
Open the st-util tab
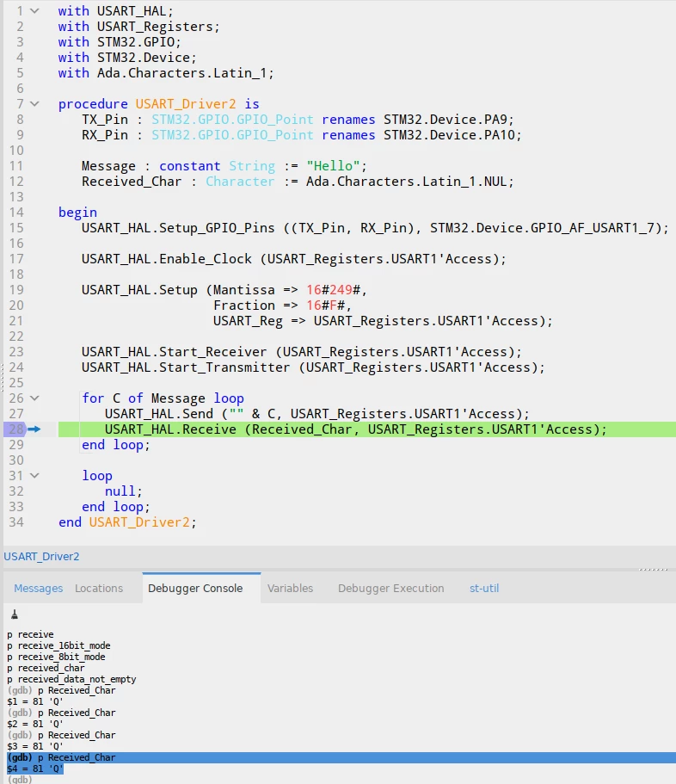pos(484,588)
